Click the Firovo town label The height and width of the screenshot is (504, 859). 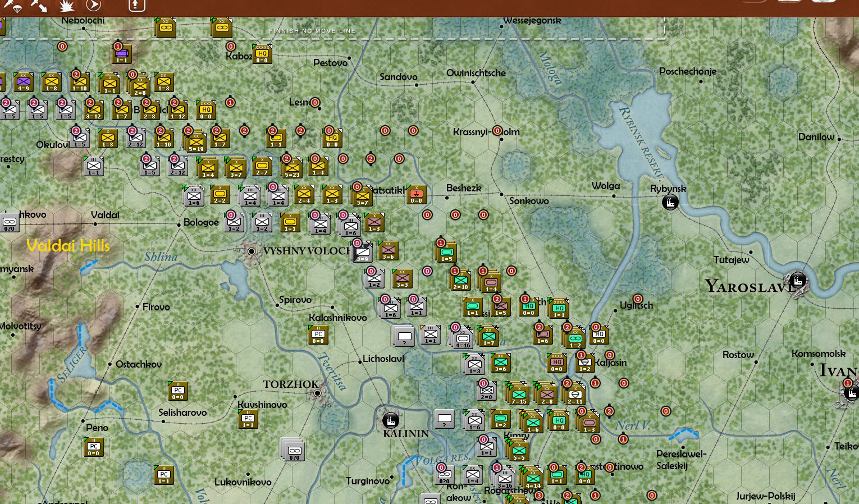tap(156, 307)
